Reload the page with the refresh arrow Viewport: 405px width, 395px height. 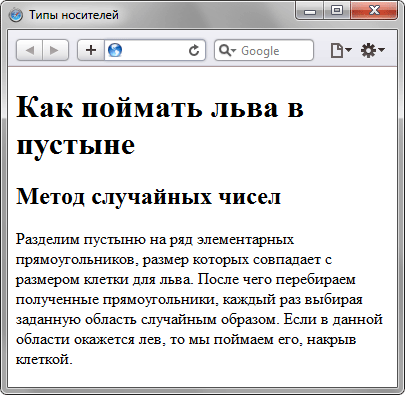[194, 50]
